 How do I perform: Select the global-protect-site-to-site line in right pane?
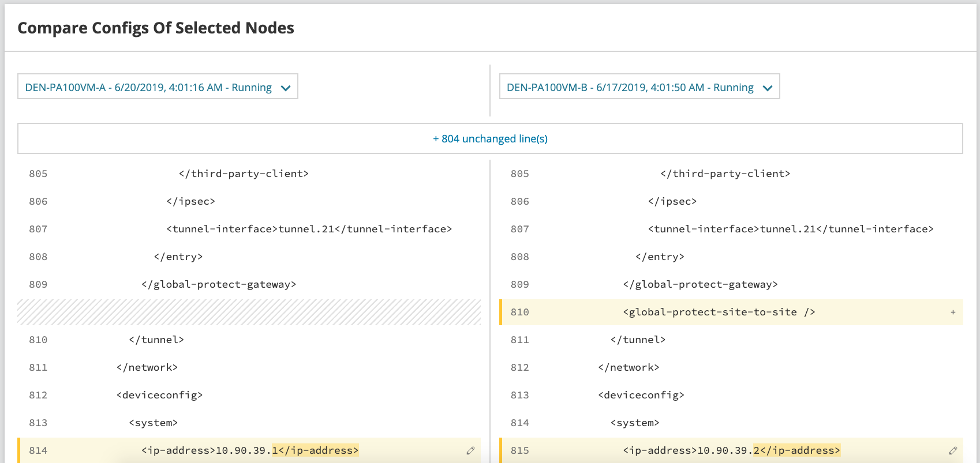pyautogui.click(x=719, y=312)
